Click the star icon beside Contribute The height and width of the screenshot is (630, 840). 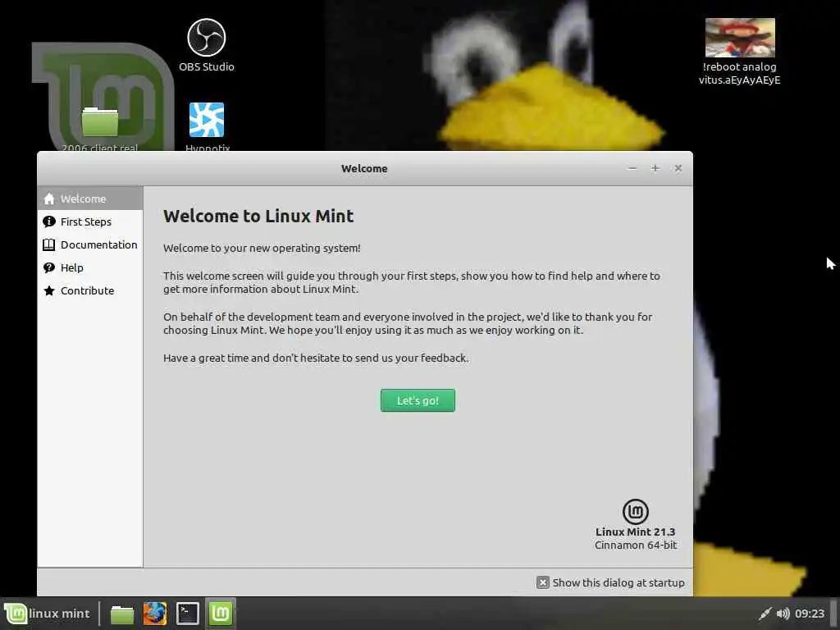(48, 291)
